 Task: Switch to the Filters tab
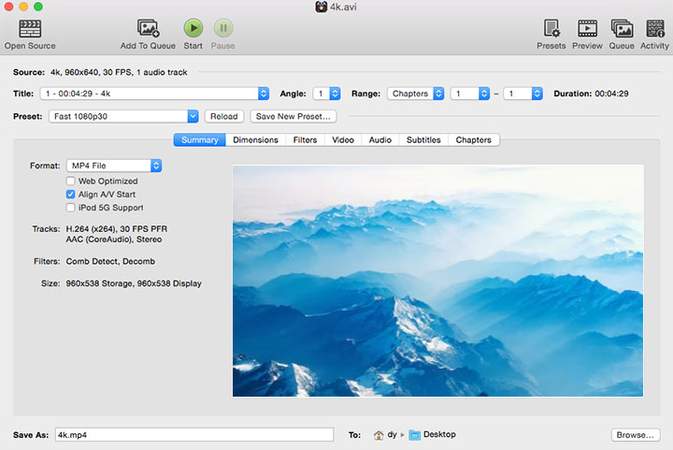[305, 140]
